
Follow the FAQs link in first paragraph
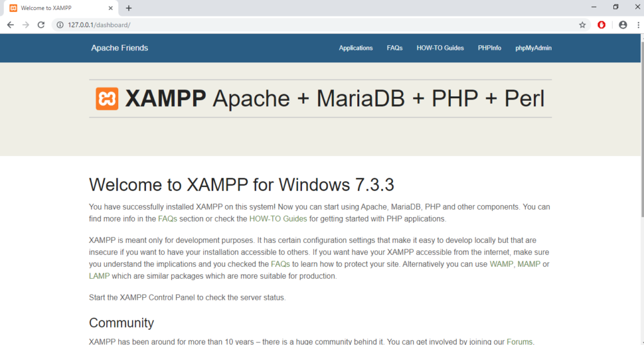pyautogui.click(x=167, y=218)
